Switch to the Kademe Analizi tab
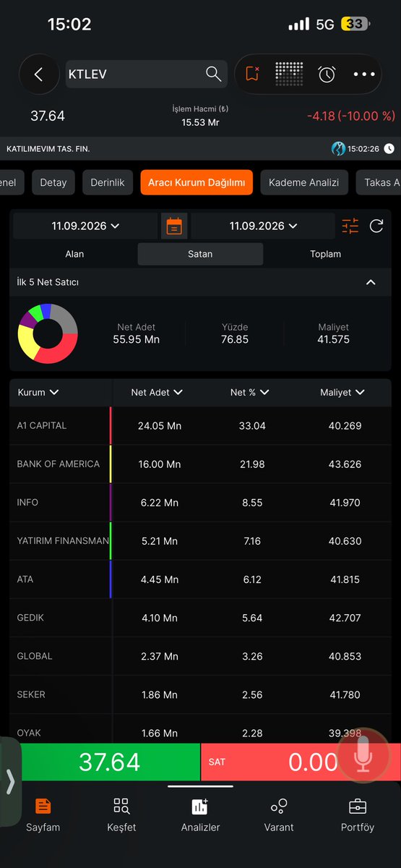401x868 pixels. coord(303,182)
